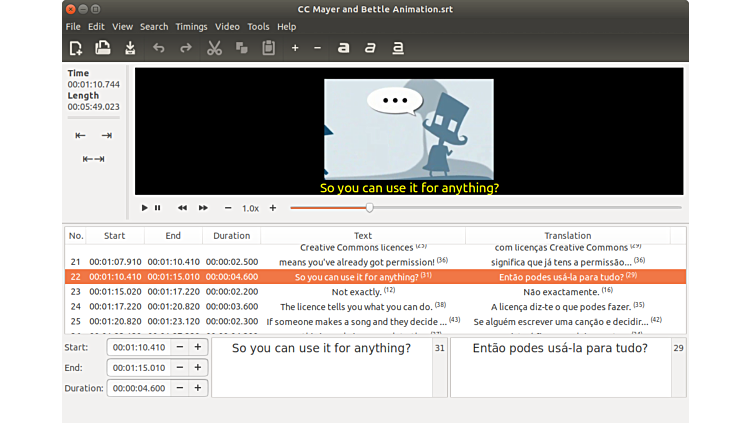Delete subtitle with the toolbar minus
752x423 pixels.
[x=318, y=48]
